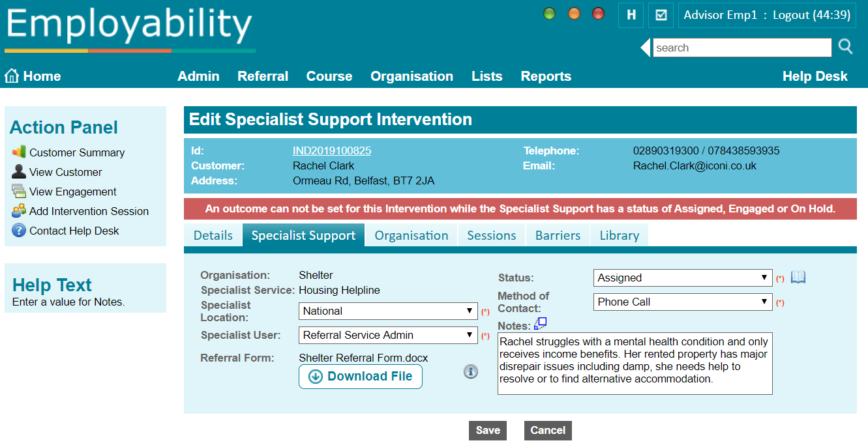Open the checklist icon beside the H icon
The image size is (868, 445).
click(660, 14)
